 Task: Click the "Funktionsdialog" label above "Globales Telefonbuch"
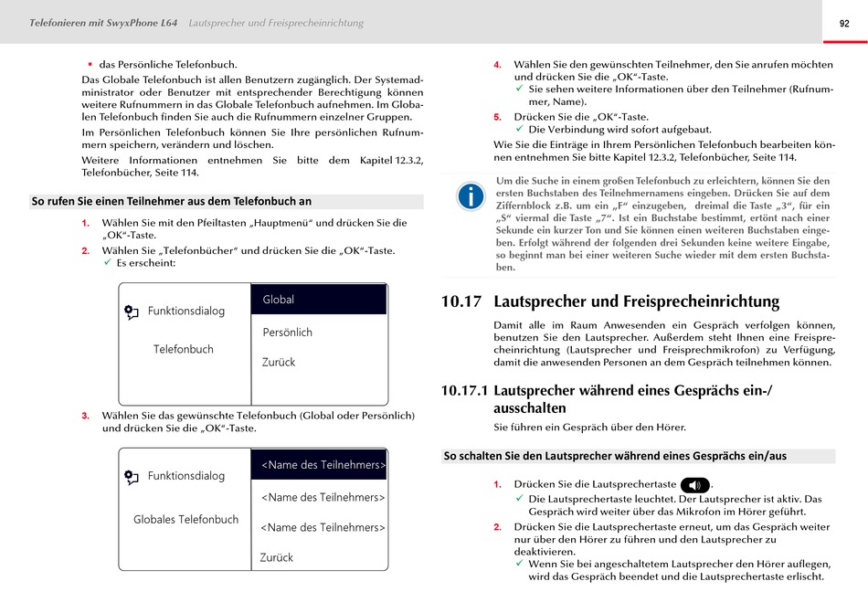(x=186, y=476)
